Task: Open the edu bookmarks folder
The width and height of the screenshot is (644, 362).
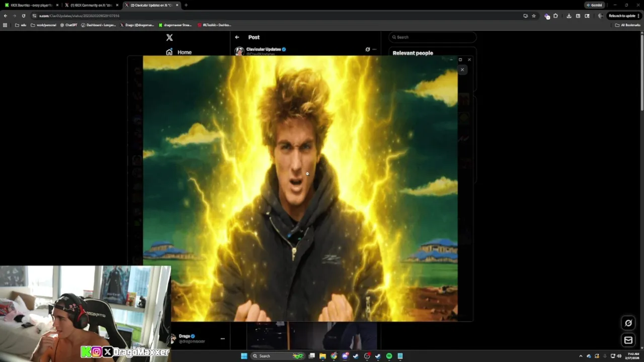Action: click(21, 25)
